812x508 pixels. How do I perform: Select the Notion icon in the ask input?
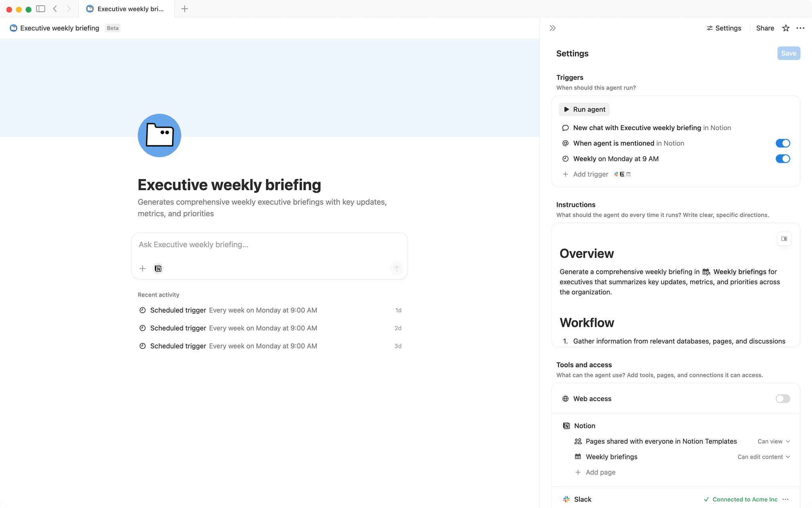(x=158, y=268)
